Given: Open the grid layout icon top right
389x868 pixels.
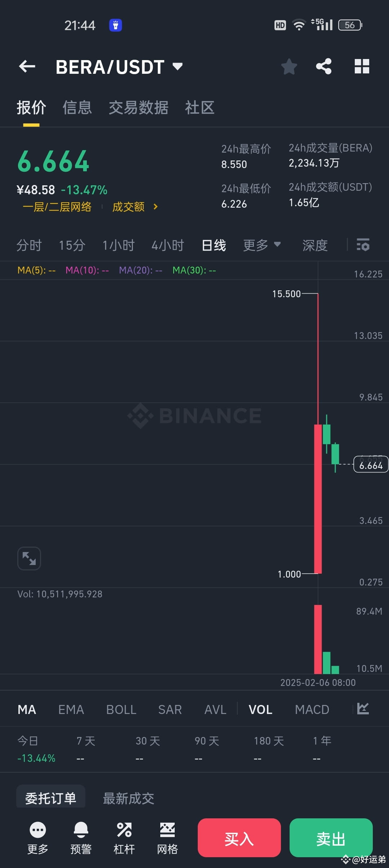Looking at the screenshot, I should click(362, 67).
